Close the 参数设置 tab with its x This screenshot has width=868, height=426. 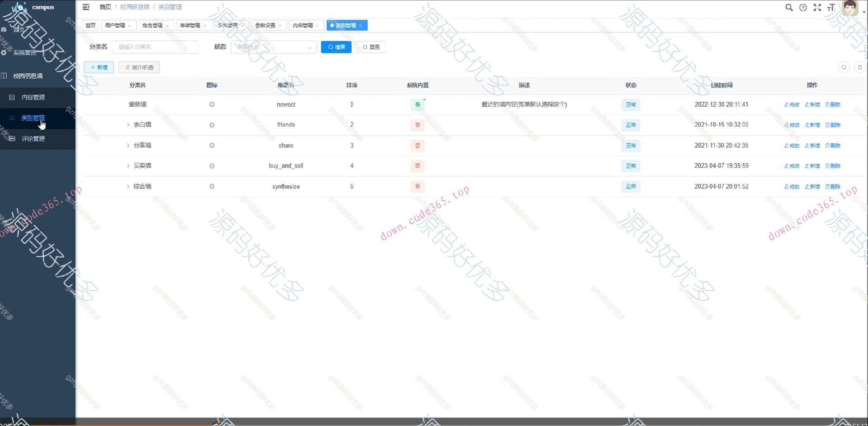tap(280, 26)
